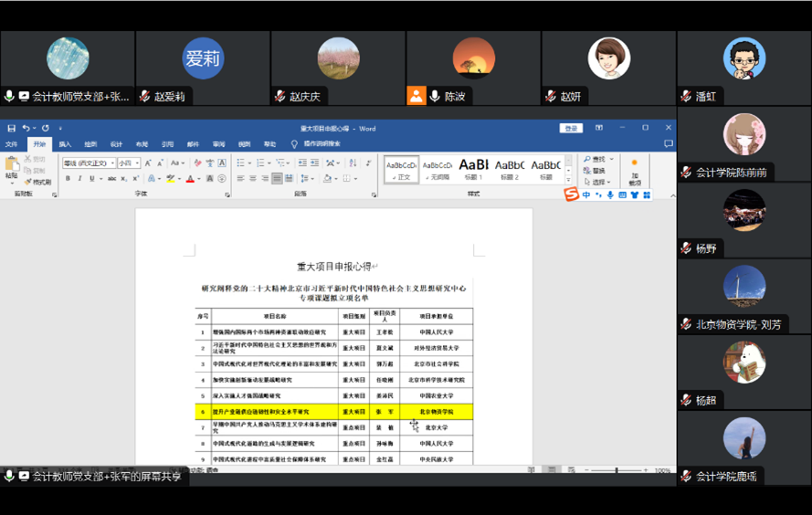Toggle italic formatting

pyautogui.click(x=79, y=179)
